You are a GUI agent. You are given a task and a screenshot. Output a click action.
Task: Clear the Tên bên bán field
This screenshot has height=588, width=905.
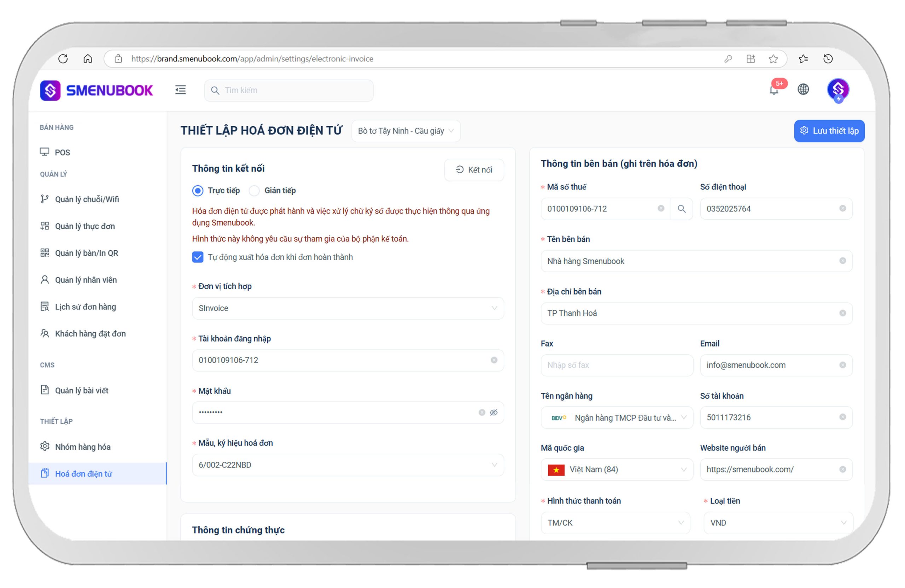click(x=842, y=261)
